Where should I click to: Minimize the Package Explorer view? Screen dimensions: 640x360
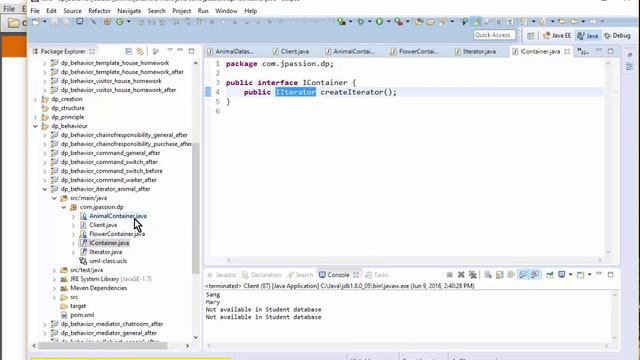[x=180, y=50]
